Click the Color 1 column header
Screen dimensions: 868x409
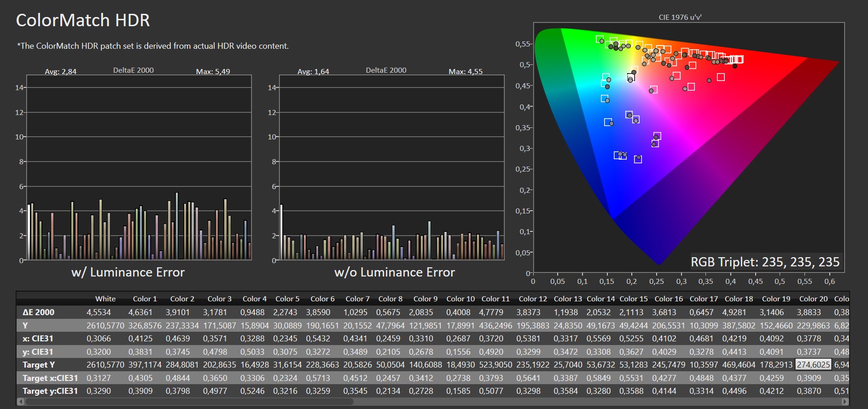pyautogui.click(x=145, y=299)
